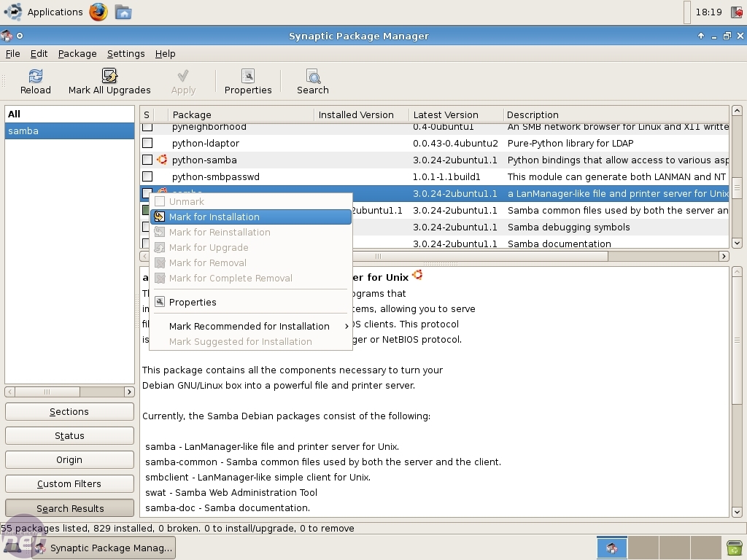The image size is (747, 560).
Task: Click the logout icon in top panel
Action: pos(737,12)
